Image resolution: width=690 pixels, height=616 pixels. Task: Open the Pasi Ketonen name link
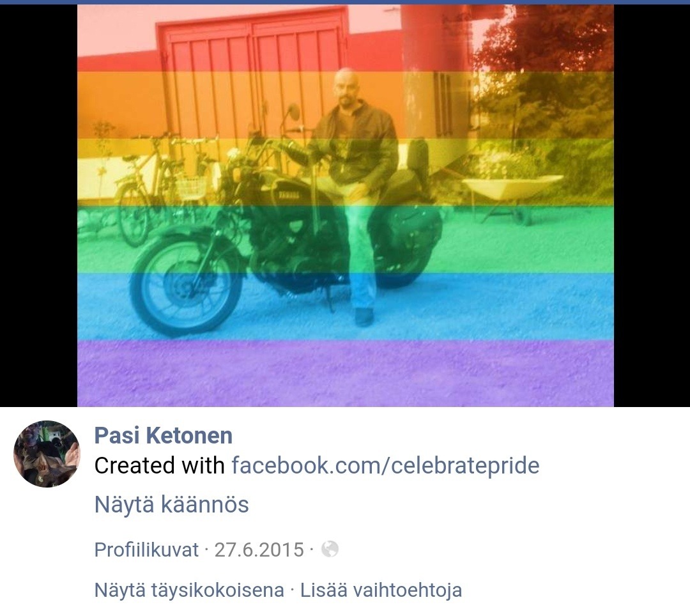click(164, 435)
